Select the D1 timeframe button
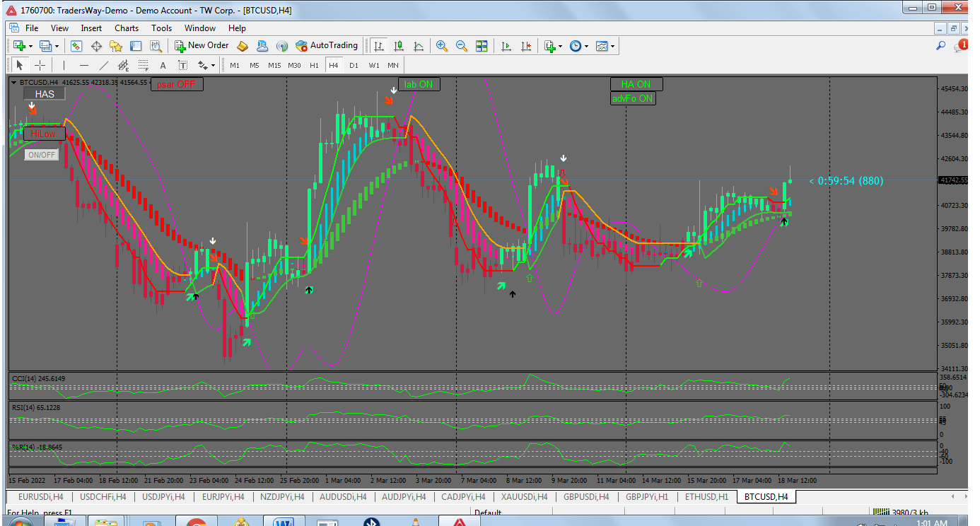Screen dimensions: 980x526 coord(354,66)
